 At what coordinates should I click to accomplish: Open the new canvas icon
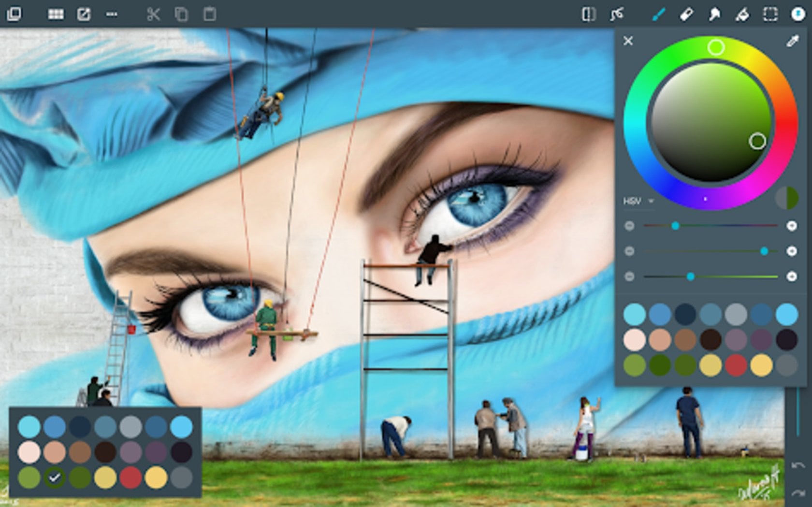pyautogui.click(x=85, y=15)
